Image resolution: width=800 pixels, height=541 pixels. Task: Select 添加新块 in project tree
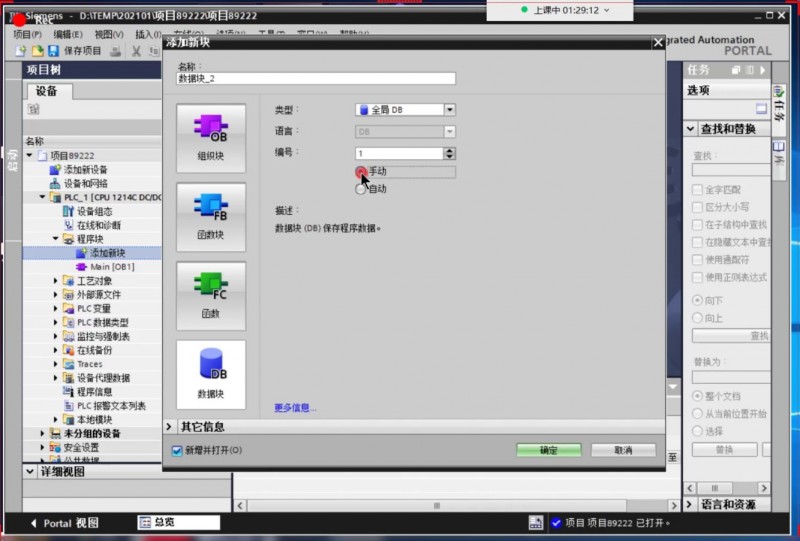pyautogui.click(x=107, y=253)
